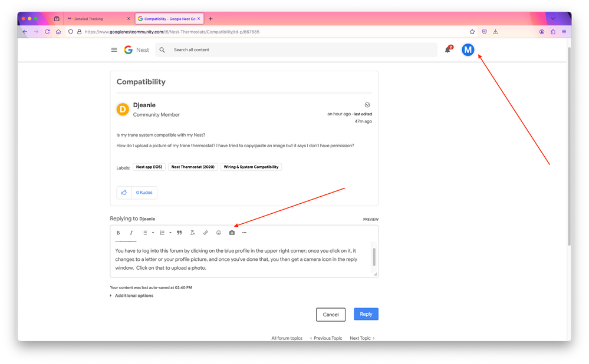Open the Nest hamburger menu
Viewport: 589px width, 364px height.
(114, 49)
